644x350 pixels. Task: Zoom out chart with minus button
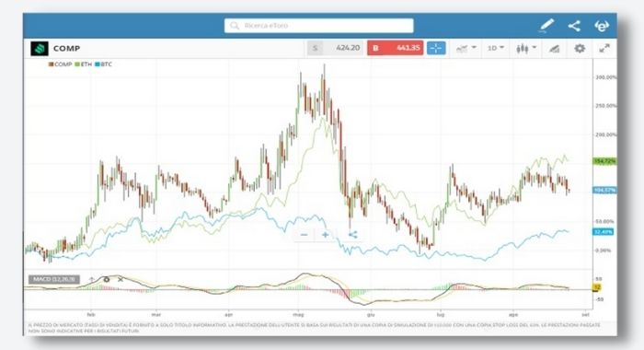tap(304, 235)
